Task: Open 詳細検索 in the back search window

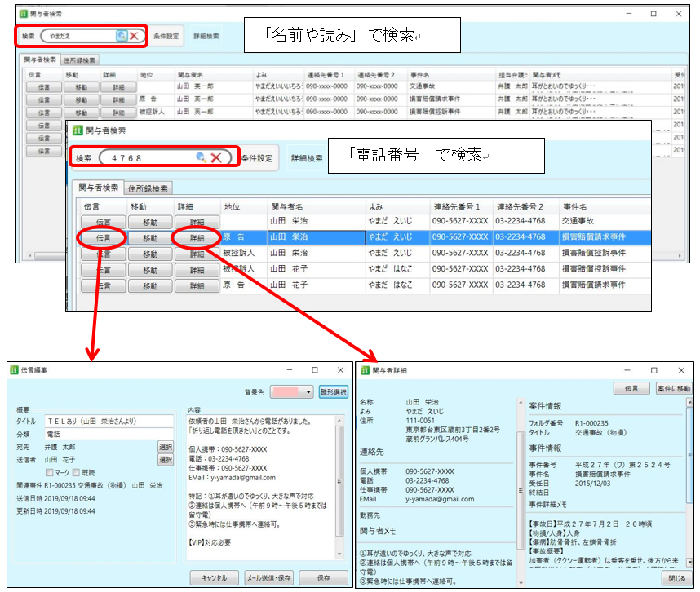Action: pyautogui.click(x=206, y=36)
